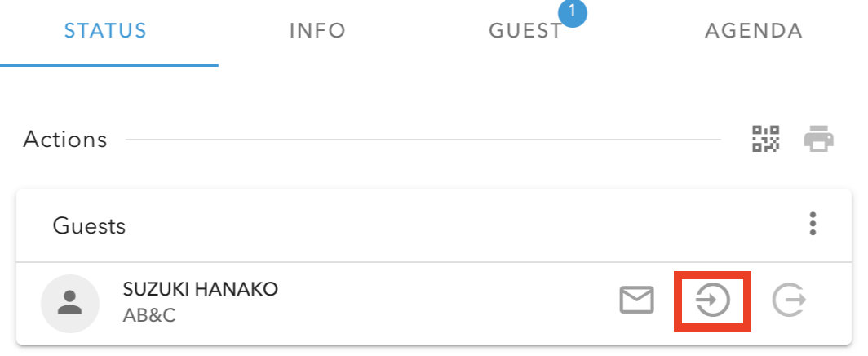
Task: Click the empty Guests card header area
Action: point(465,225)
